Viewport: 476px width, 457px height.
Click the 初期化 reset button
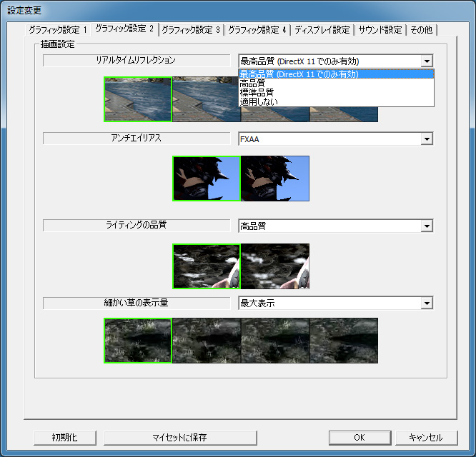pyautogui.click(x=65, y=438)
